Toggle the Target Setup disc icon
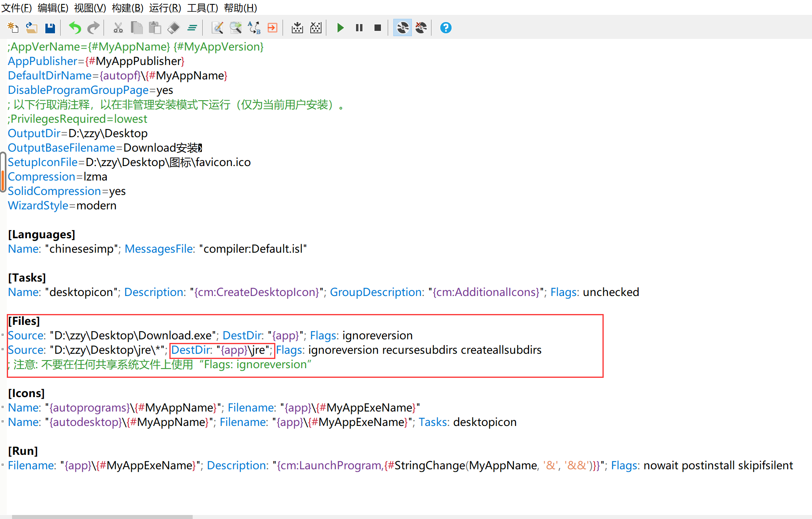This screenshot has width=812, height=519. point(403,28)
